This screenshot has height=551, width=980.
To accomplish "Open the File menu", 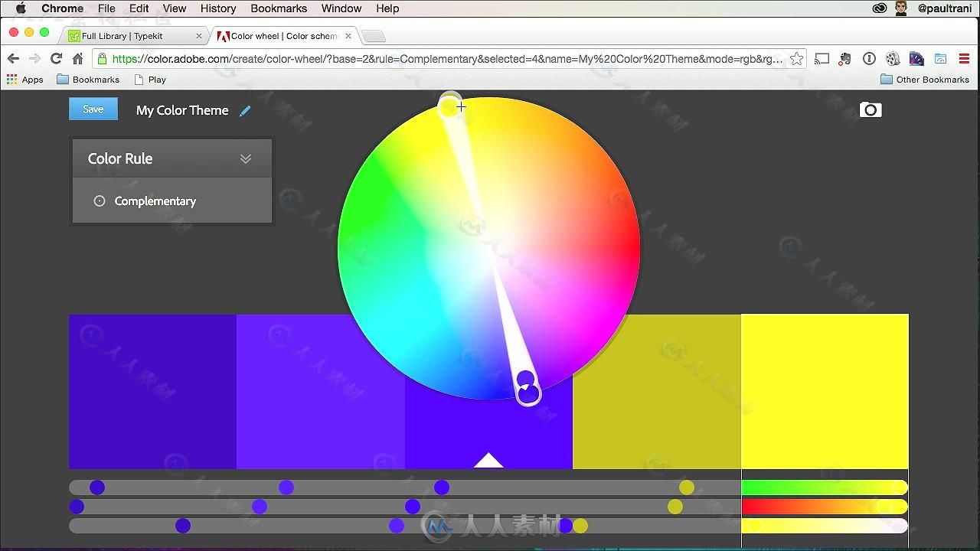I will coord(106,8).
